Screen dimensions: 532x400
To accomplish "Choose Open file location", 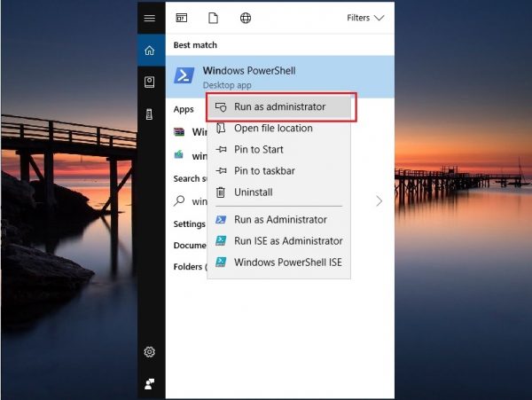I will point(279,129).
